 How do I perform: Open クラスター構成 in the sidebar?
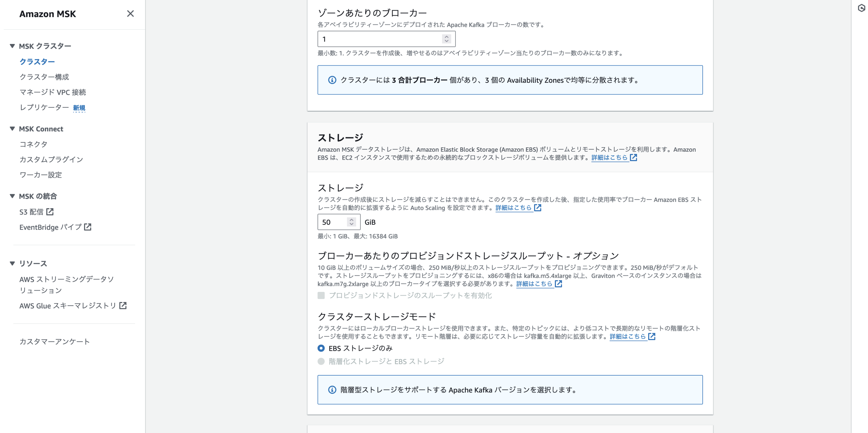(44, 77)
